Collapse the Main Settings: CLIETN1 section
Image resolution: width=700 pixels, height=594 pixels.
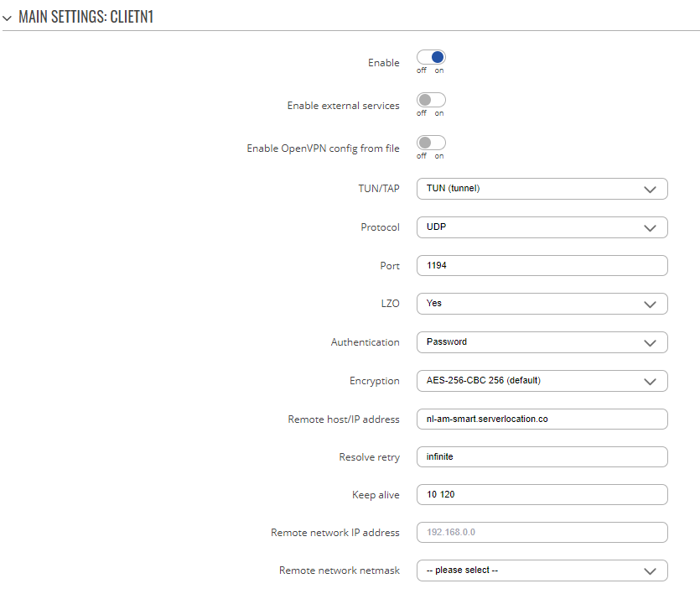point(7,18)
